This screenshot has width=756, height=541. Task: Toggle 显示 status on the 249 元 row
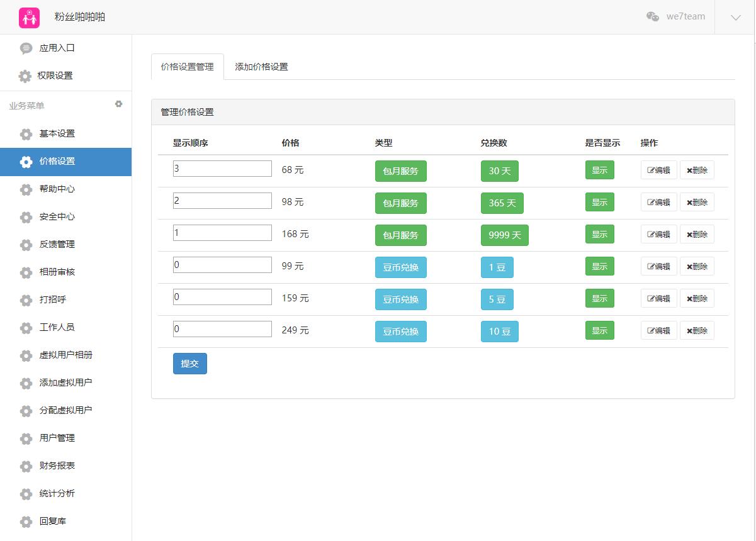click(599, 331)
